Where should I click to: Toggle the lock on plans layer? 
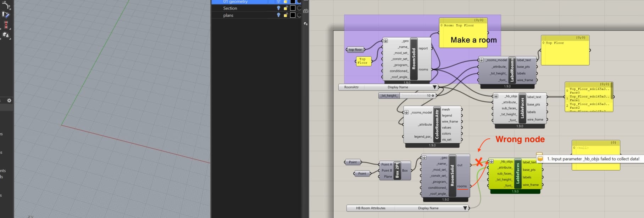pyautogui.click(x=285, y=15)
